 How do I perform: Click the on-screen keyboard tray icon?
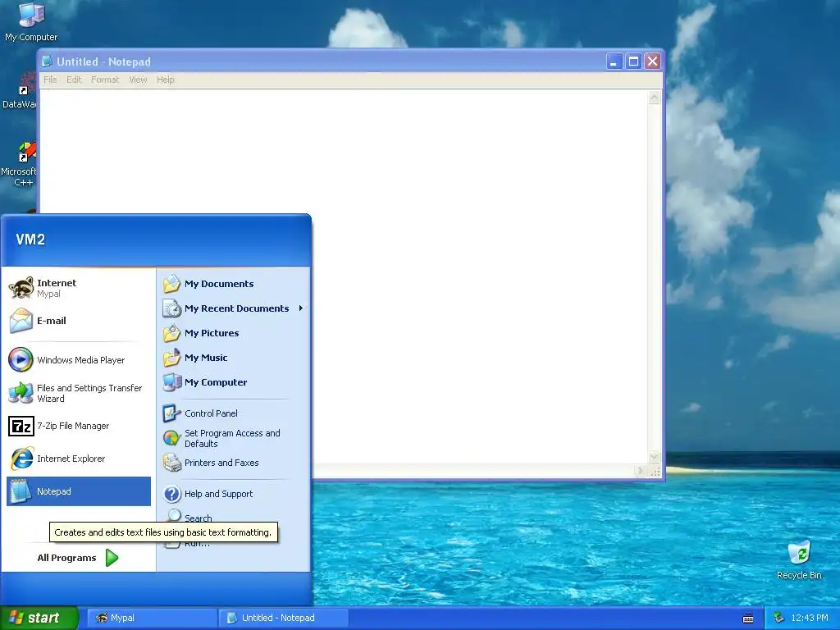point(748,619)
